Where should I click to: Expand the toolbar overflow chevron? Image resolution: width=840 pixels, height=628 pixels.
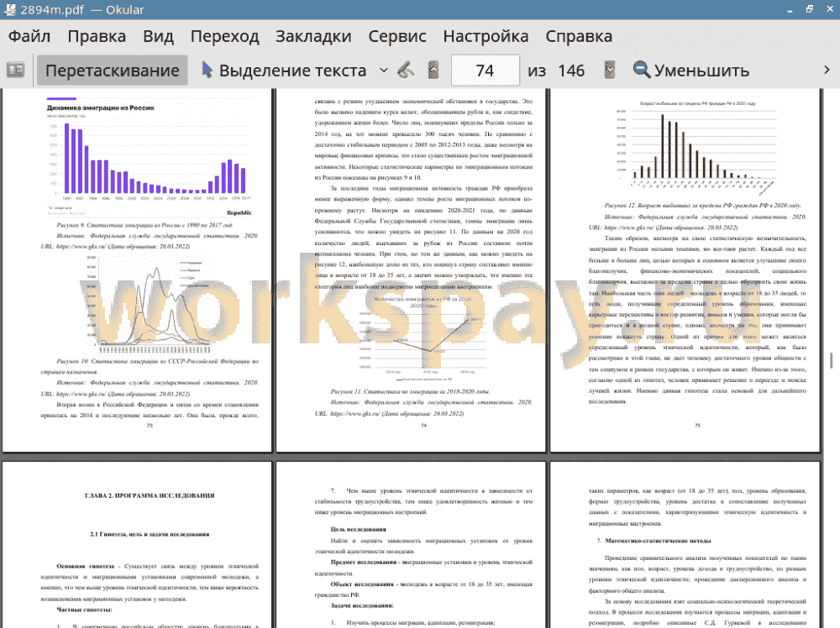point(827,71)
